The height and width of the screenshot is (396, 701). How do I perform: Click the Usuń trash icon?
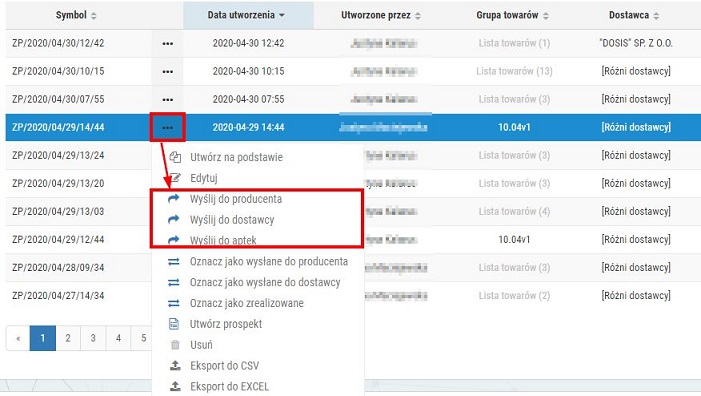click(x=175, y=345)
